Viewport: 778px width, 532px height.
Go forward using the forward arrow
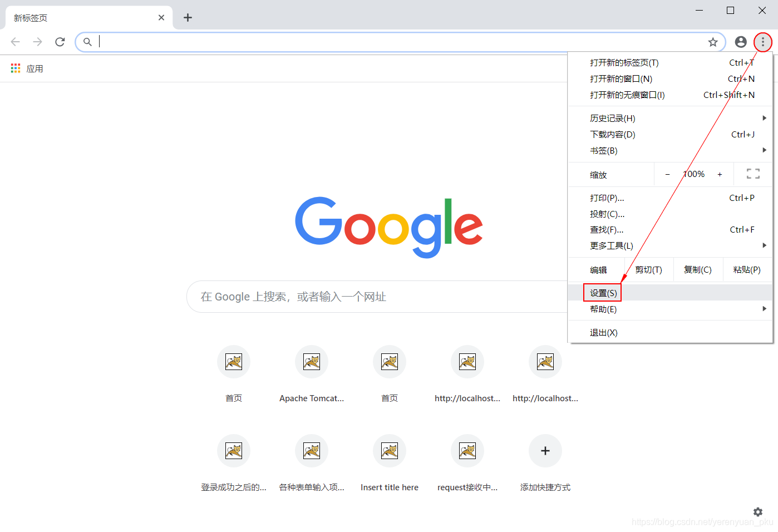point(37,42)
